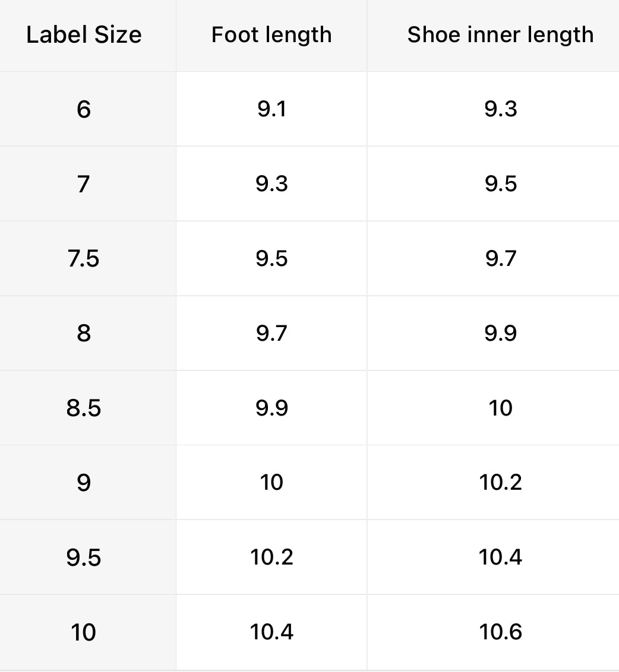619x672 pixels.
Task: Click foot length value for size 7
Action: tap(271, 184)
